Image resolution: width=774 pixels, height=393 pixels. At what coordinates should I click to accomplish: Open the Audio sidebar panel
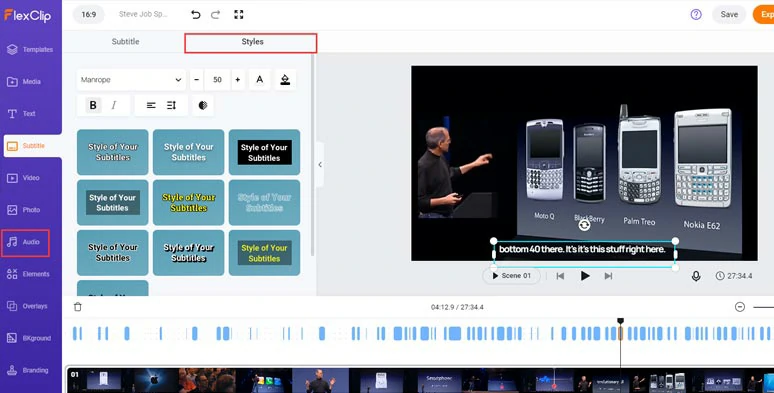[25, 242]
